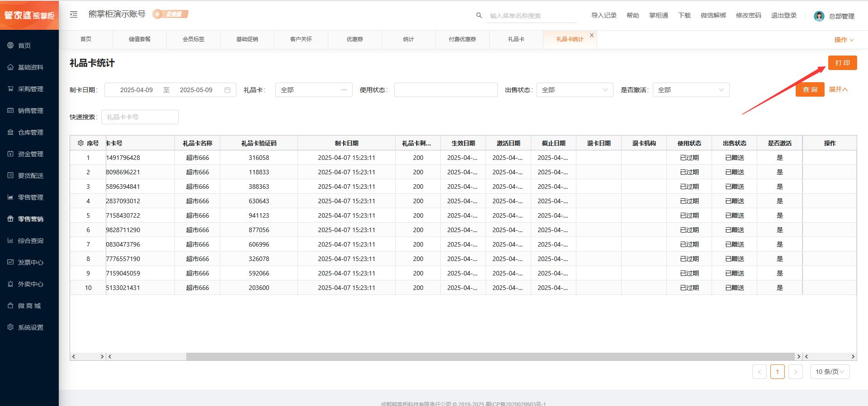Viewport: 868px width, 406px height.
Task: Click the search magnifier icon
Action: coord(479,15)
